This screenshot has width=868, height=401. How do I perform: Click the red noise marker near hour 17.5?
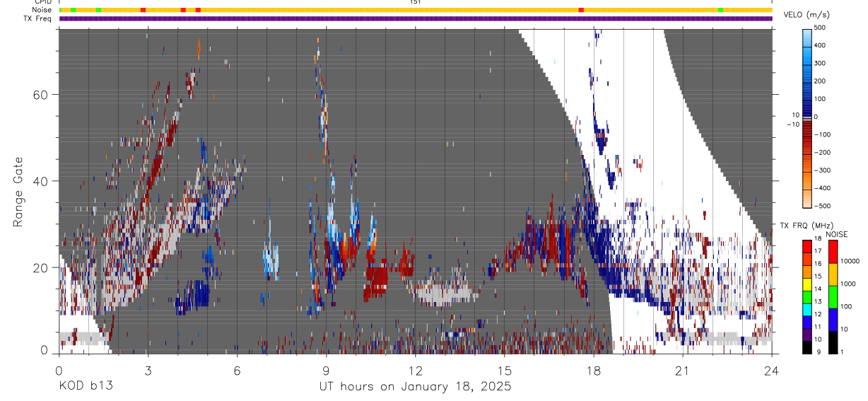click(581, 10)
